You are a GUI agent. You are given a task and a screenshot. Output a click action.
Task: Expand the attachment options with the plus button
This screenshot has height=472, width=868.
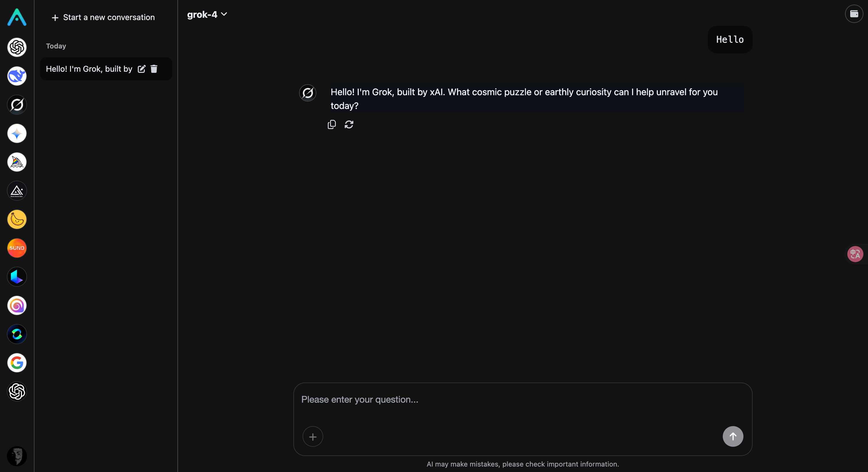pyautogui.click(x=313, y=437)
